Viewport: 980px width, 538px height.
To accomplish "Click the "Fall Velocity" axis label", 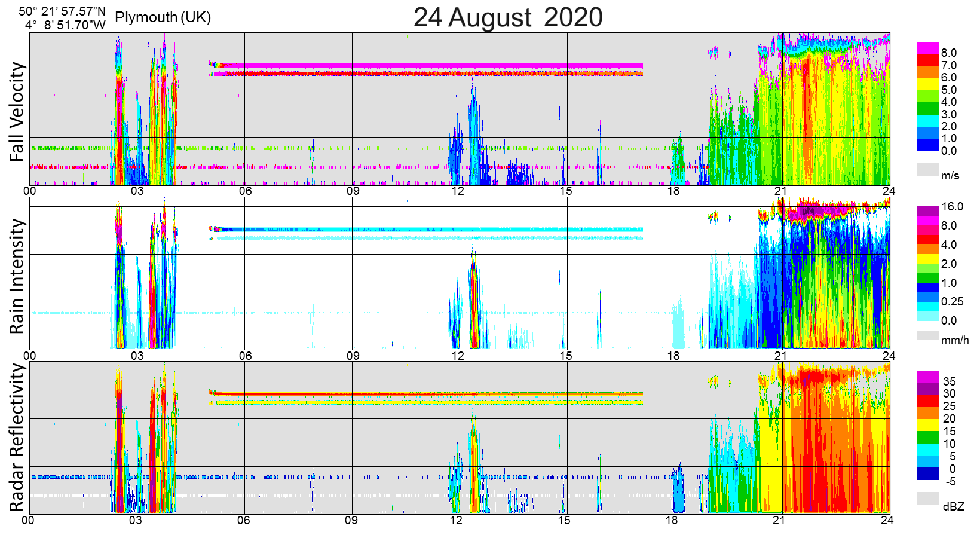I will [17, 112].
